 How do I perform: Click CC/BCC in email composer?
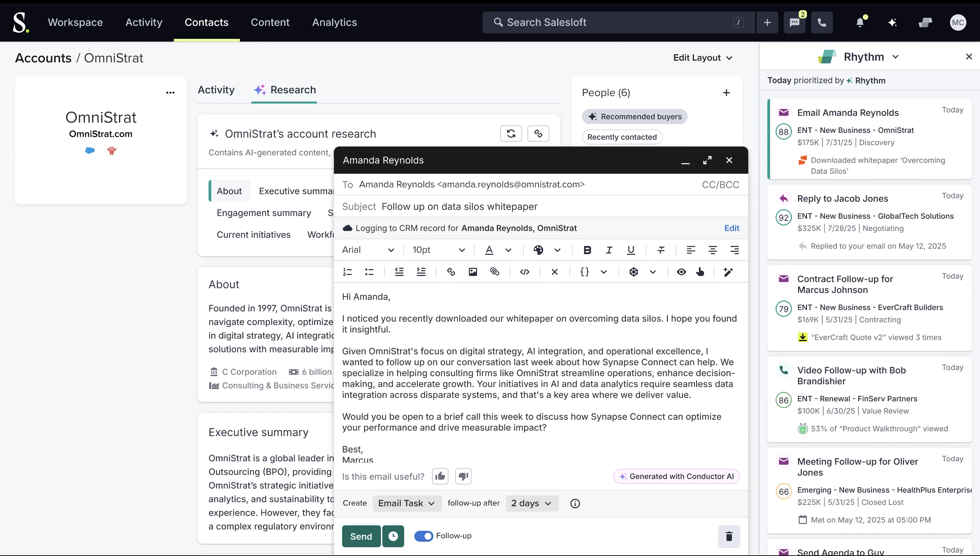pos(720,185)
